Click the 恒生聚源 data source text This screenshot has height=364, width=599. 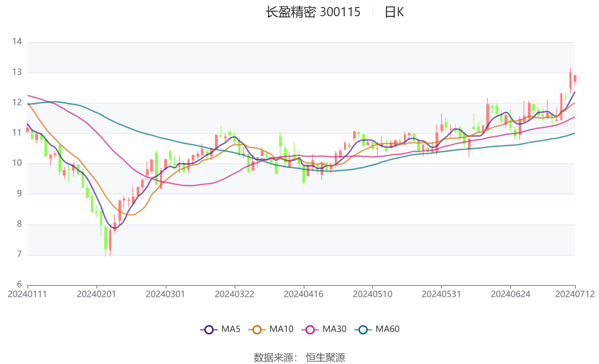pyautogui.click(x=326, y=357)
